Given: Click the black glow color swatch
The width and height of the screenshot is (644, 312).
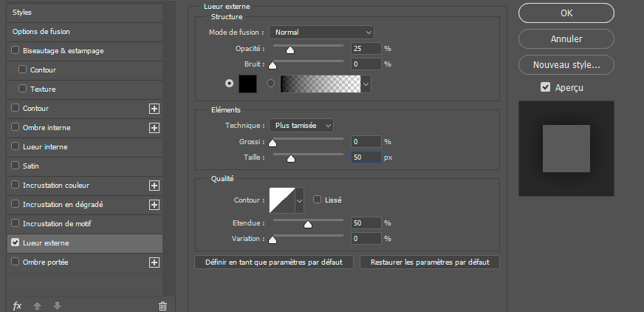Looking at the screenshot, I should click(247, 84).
